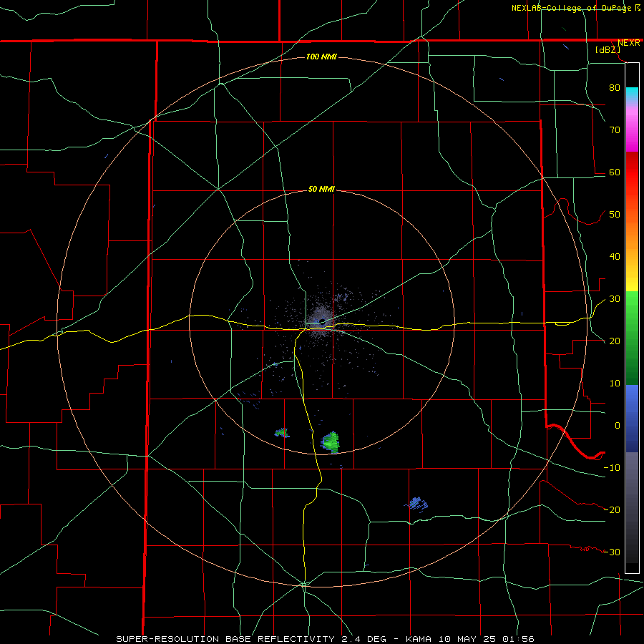This screenshot has height=644, width=644.
Task: Click the 70 value on the dBZ scale
Action: click(x=615, y=130)
